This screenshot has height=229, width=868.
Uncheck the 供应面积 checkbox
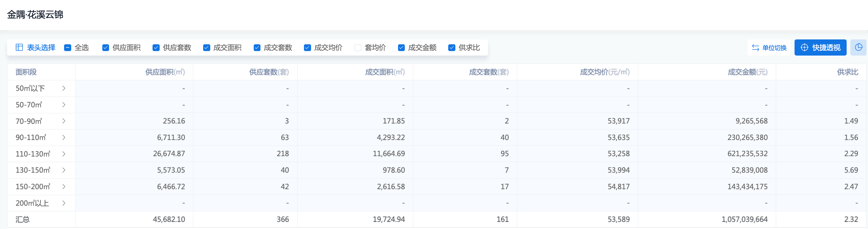[106, 48]
